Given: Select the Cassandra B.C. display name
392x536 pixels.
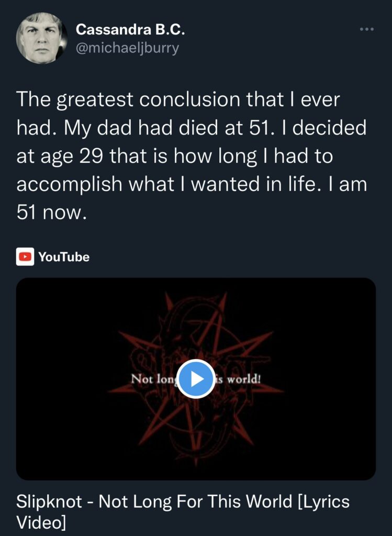Looking at the screenshot, I should (x=130, y=29).
